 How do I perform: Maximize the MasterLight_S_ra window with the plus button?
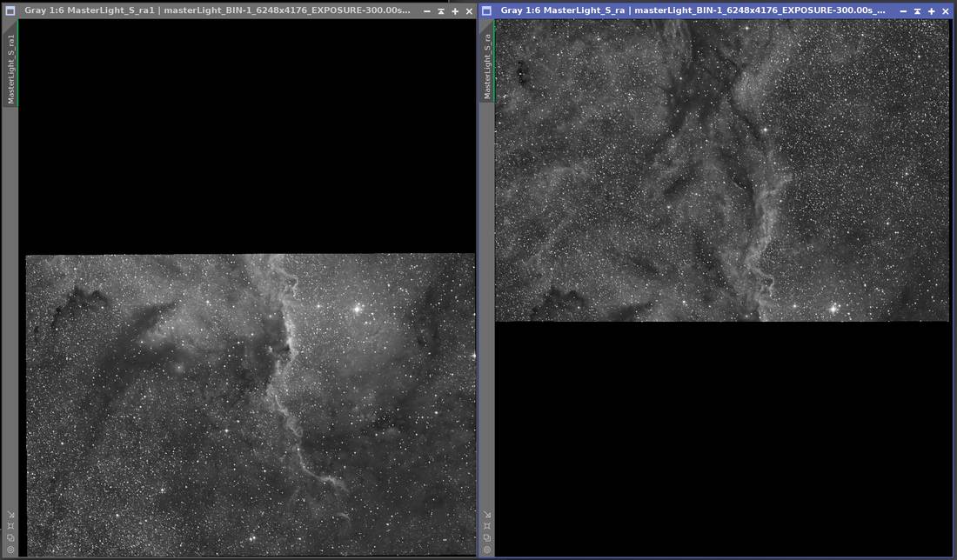point(931,11)
